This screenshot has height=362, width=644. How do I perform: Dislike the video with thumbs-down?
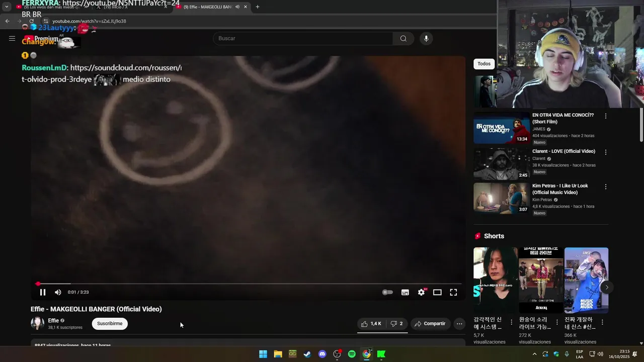coord(396,324)
